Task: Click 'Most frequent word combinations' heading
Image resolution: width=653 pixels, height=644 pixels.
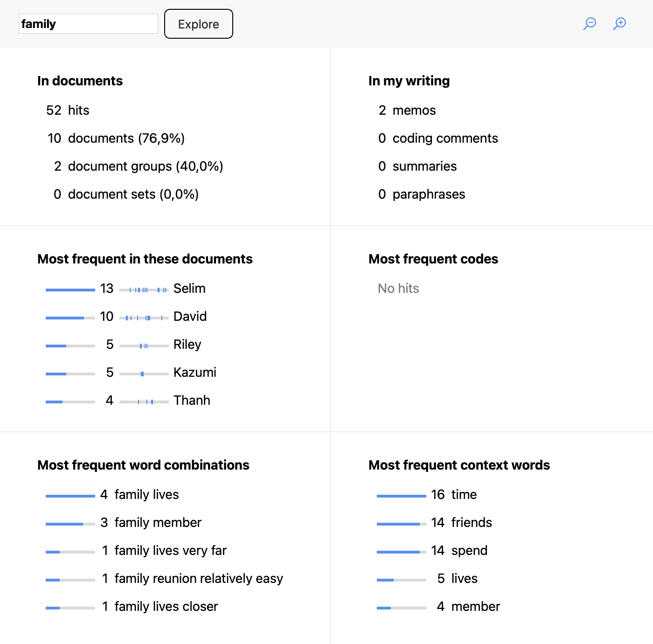Action: point(143,465)
